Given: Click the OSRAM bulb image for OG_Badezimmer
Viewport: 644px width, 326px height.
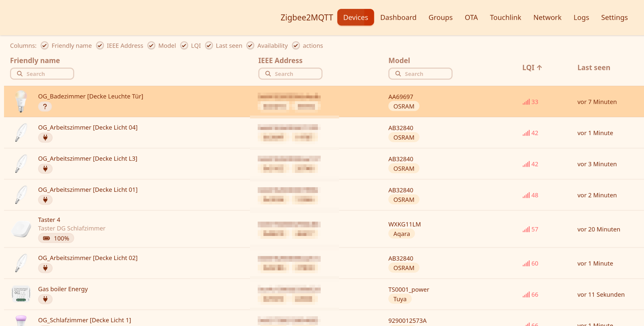Looking at the screenshot, I should click(x=21, y=101).
